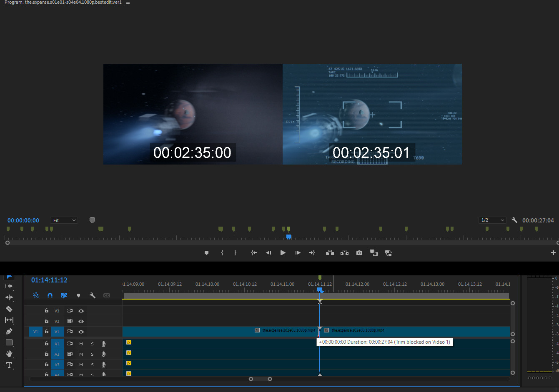
Task: Open the Program monitor panel menu
Action: pos(128,2)
